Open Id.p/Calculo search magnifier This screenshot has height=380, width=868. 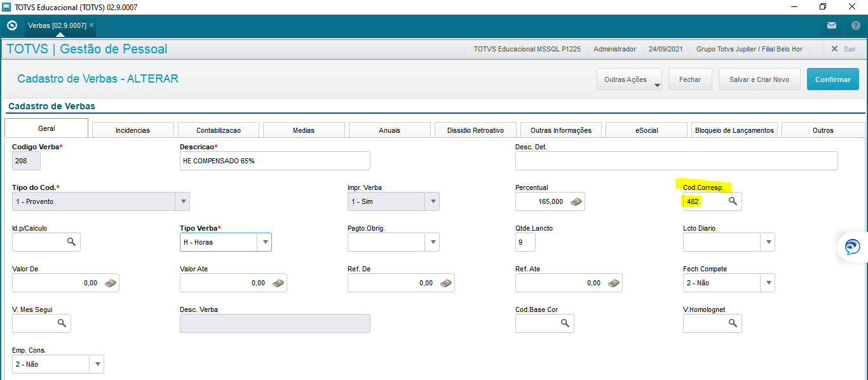pyautogui.click(x=71, y=242)
